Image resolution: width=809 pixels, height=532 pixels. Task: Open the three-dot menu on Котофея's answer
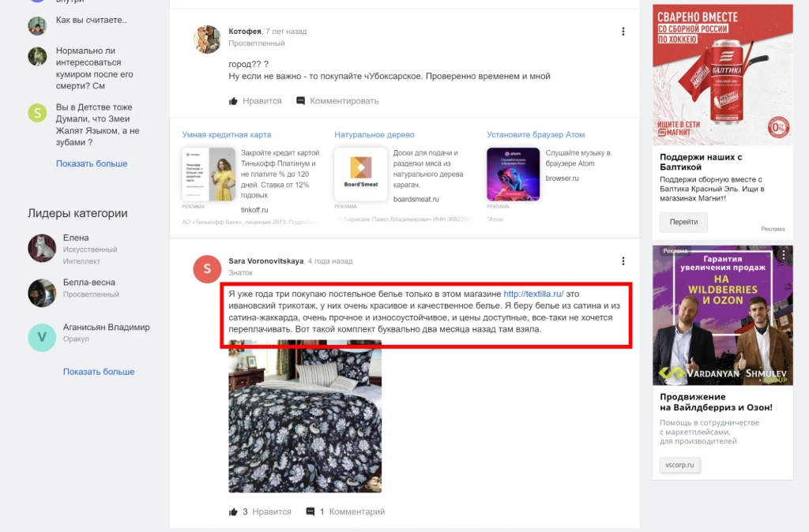(x=623, y=32)
